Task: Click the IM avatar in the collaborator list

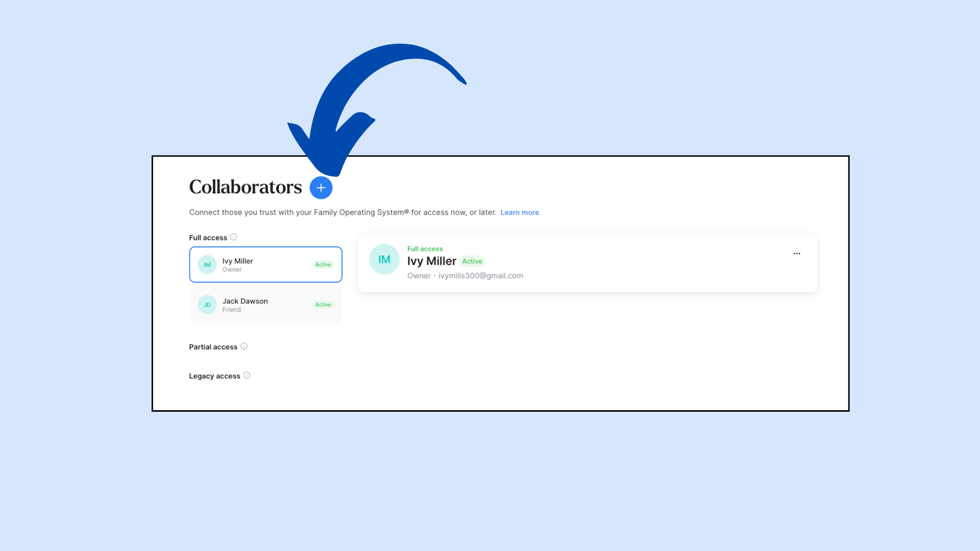Action: (x=207, y=265)
